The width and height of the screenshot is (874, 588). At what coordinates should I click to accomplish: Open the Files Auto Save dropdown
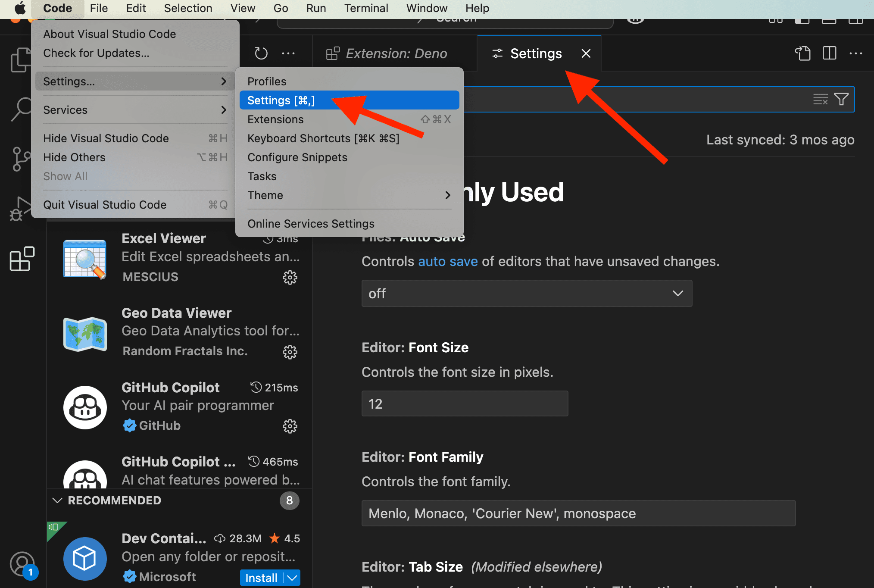click(x=527, y=294)
